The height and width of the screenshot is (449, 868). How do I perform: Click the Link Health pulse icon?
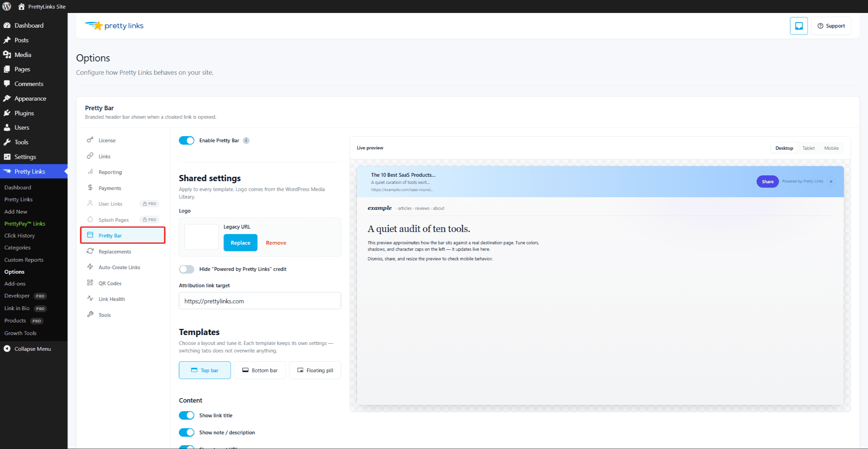[90, 299]
